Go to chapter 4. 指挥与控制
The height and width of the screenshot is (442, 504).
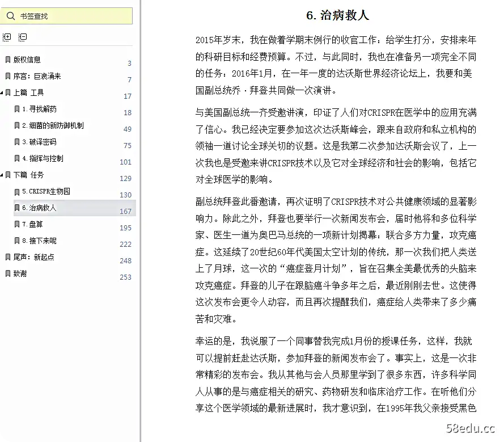pyautogui.click(x=43, y=158)
